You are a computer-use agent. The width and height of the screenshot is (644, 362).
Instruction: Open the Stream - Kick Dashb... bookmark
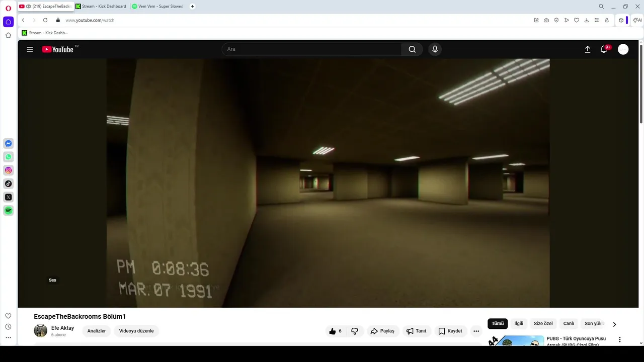point(45,33)
